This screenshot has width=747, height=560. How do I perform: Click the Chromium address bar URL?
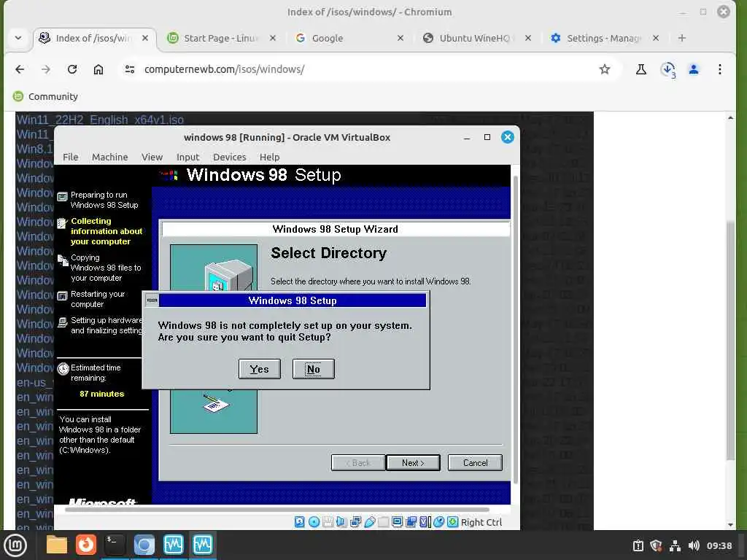[225, 69]
